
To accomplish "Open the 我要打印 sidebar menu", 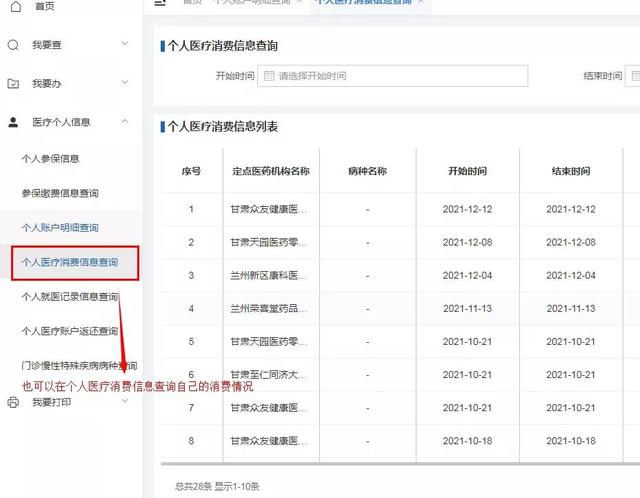I will [x=52, y=402].
